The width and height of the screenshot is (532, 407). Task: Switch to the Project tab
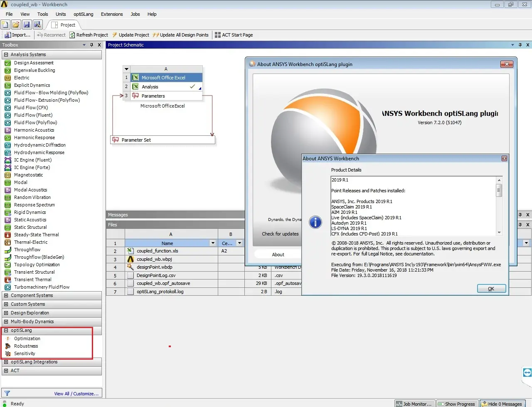coord(64,25)
